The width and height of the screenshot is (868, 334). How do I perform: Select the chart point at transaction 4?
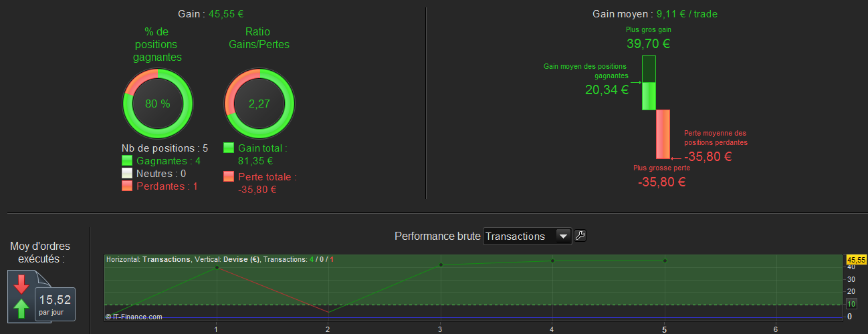click(552, 261)
